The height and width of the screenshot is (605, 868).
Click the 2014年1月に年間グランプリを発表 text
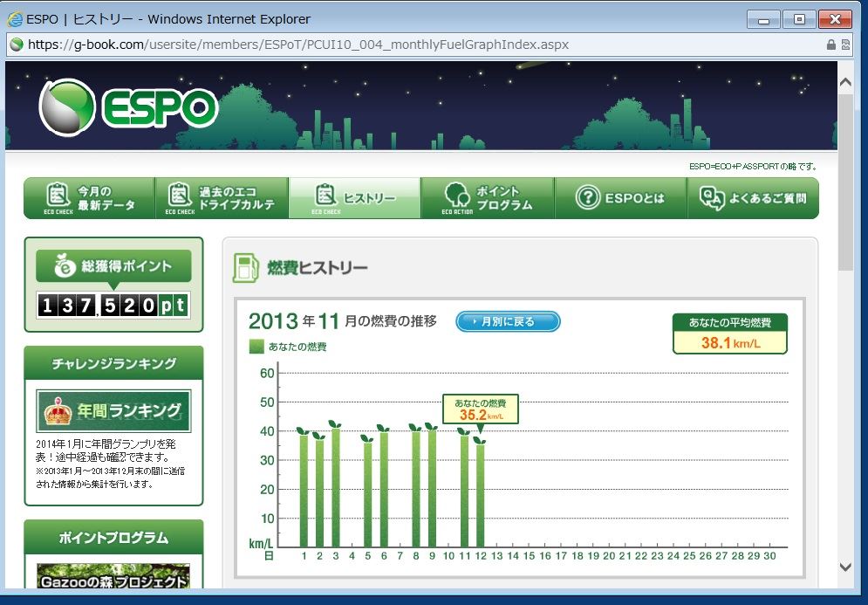pos(106,450)
